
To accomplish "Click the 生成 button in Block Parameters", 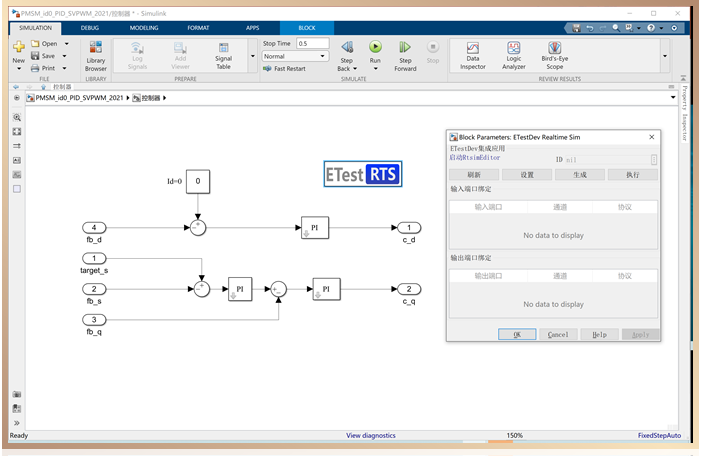I will pos(580,175).
